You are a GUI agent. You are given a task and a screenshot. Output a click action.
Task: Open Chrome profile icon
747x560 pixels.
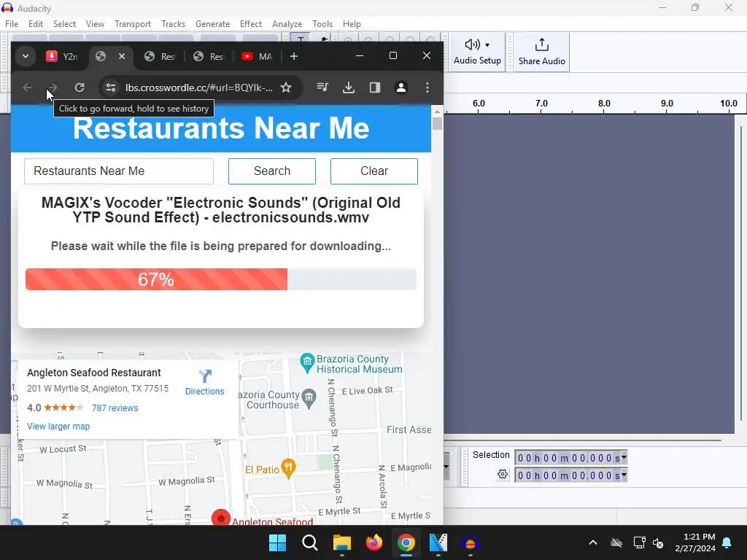pyautogui.click(x=401, y=87)
